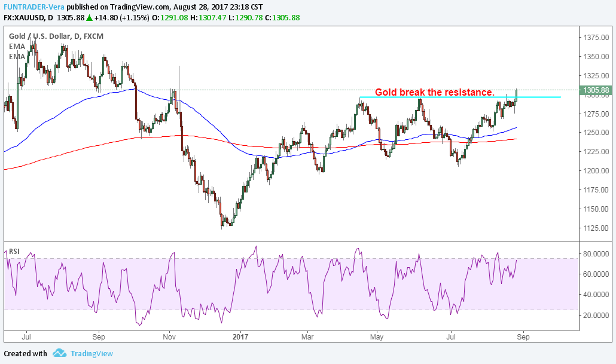Click the 'Created with' footer text

tap(25, 353)
